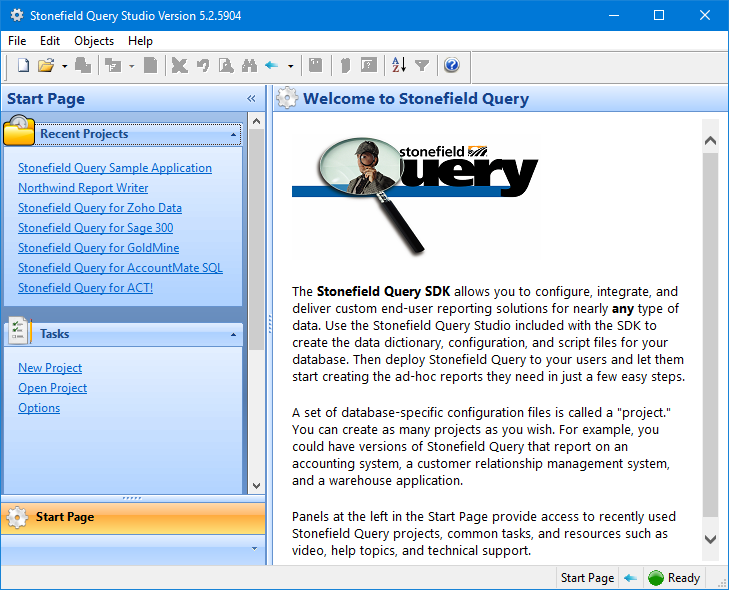Collapse the Tasks panel
This screenshot has height=590, width=729.
click(x=234, y=334)
